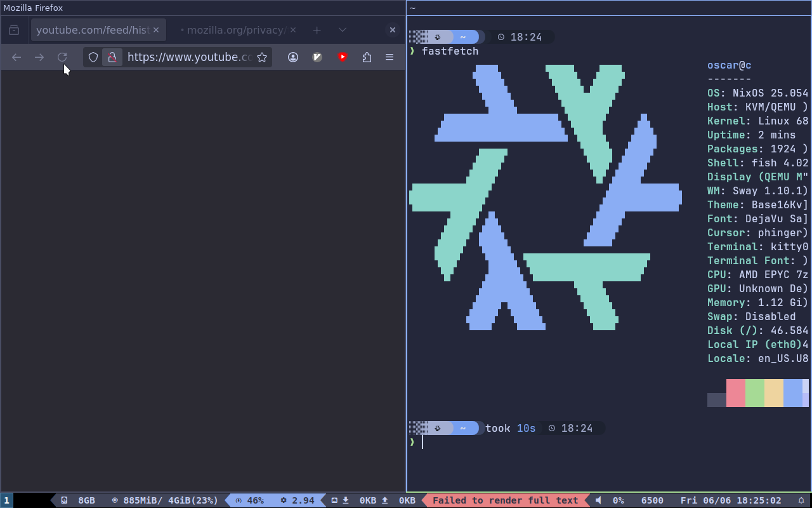Image resolution: width=812 pixels, height=508 pixels.
Task: Open the Firefox account icon
Action: click(293, 57)
